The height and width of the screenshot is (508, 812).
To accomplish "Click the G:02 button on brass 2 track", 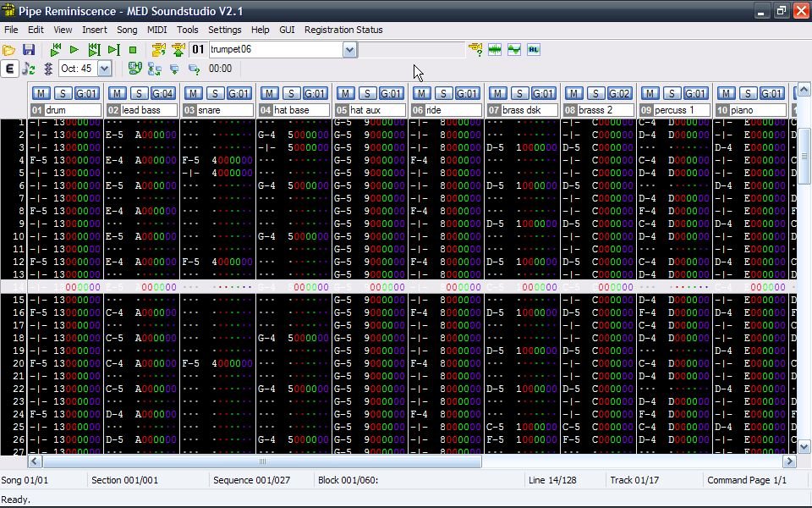I will pos(620,93).
